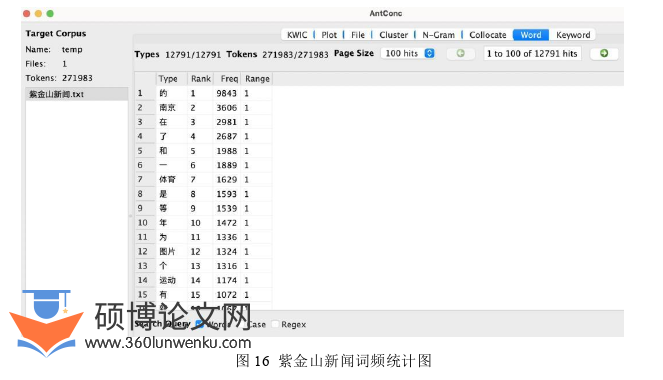
Task: Sort by the Range column header
Action: tap(257, 79)
